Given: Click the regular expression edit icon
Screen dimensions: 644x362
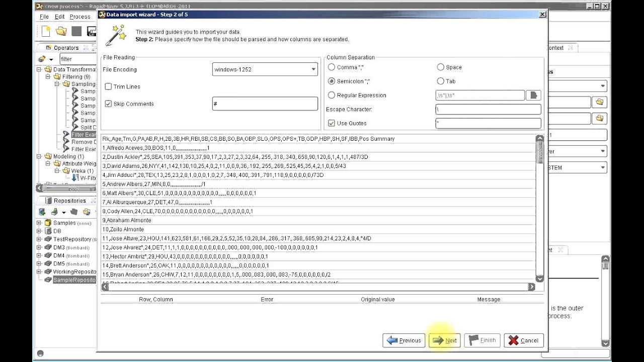Looking at the screenshot, I should tap(533, 95).
